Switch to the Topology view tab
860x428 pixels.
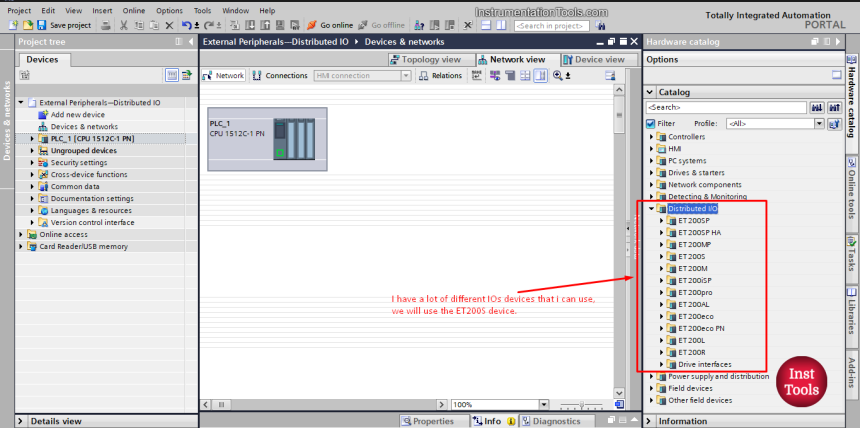pos(429,60)
